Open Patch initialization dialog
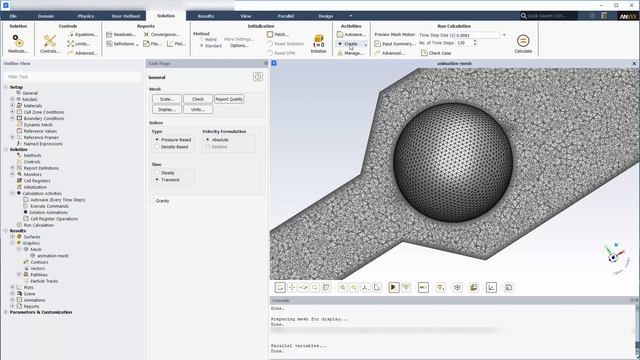Image resolution: width=640 pixels, height=360 pixels. click(278, 35)
